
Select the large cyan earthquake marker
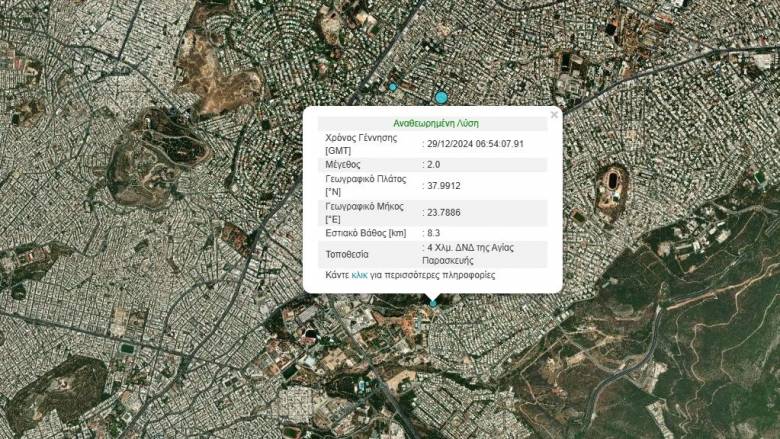tap(441, 97)
